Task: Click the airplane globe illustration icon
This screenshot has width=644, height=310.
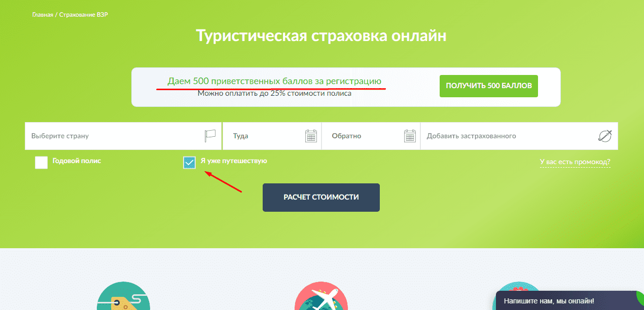Action: tap(320, 296)
